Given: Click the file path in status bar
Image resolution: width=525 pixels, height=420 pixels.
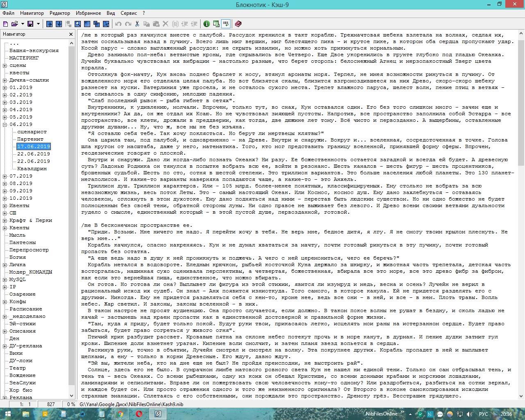Looking at the screenshot, I should 131,404.
